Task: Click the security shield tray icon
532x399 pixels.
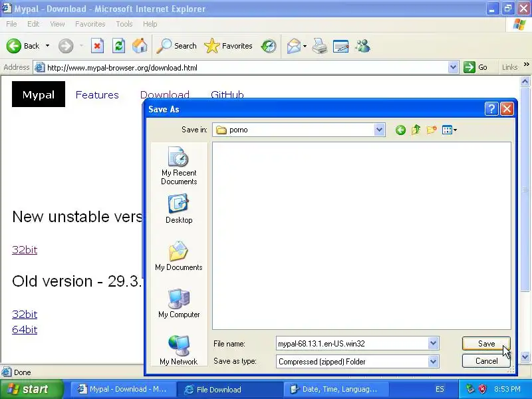Action: tap(483, 389)
